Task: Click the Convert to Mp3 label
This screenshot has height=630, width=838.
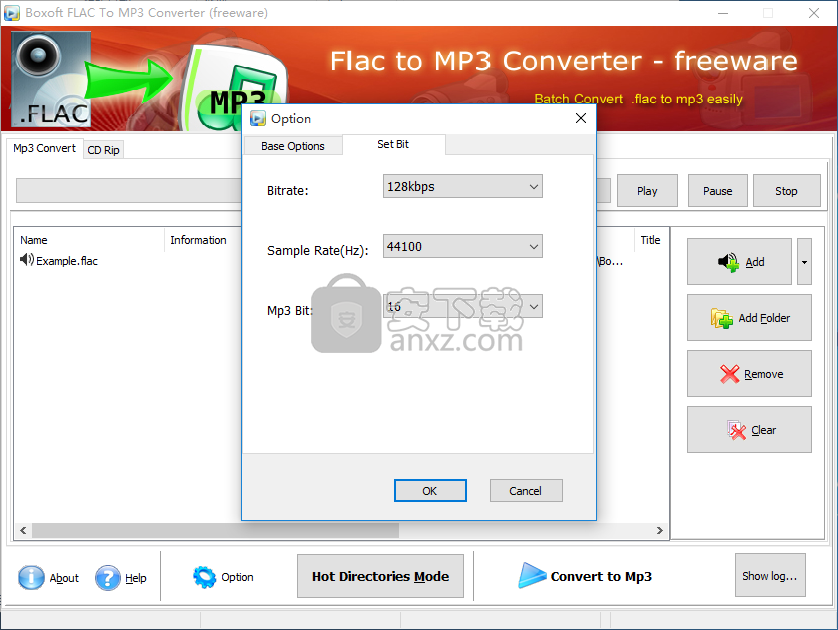Action: click(x=601, y=577)
